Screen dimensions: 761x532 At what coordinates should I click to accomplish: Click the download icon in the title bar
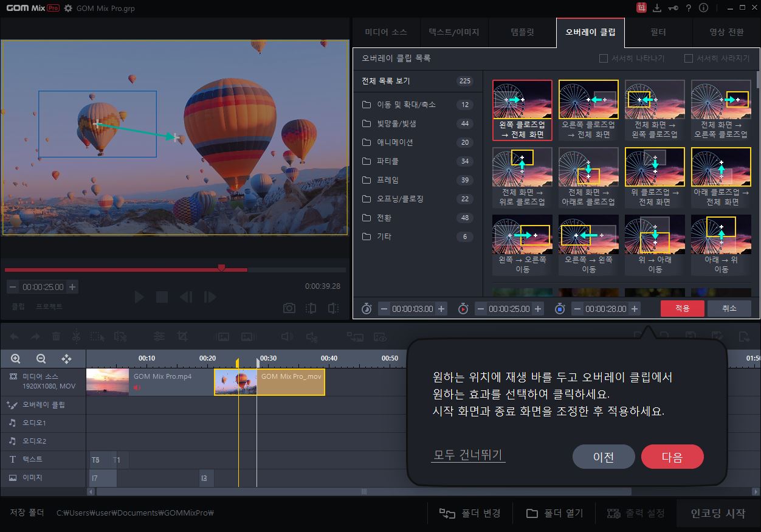(657, 8)
